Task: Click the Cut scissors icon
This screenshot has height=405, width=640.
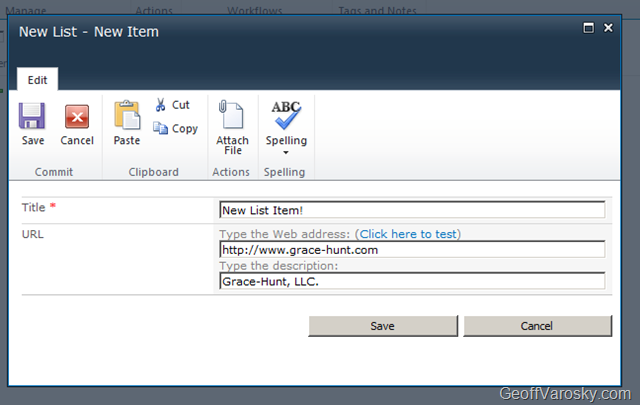Action: click(160, 105)
